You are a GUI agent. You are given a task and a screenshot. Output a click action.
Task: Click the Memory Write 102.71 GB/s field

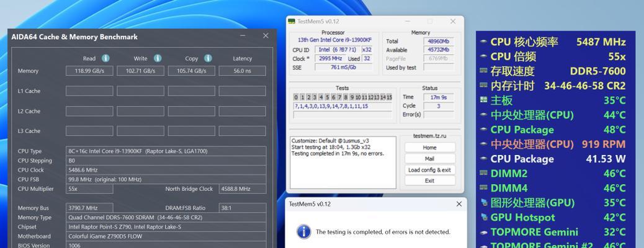pos(140,71)
